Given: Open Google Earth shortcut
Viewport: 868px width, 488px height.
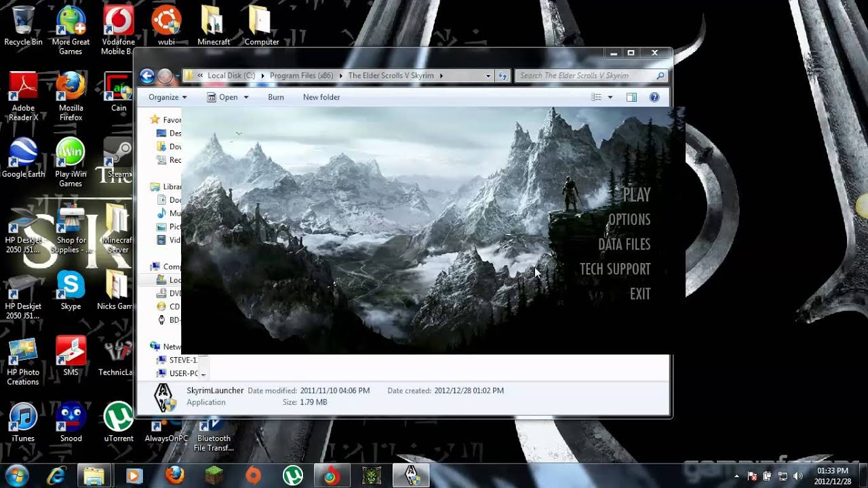Looking at the screenshot, I should (x=23, y=159).
